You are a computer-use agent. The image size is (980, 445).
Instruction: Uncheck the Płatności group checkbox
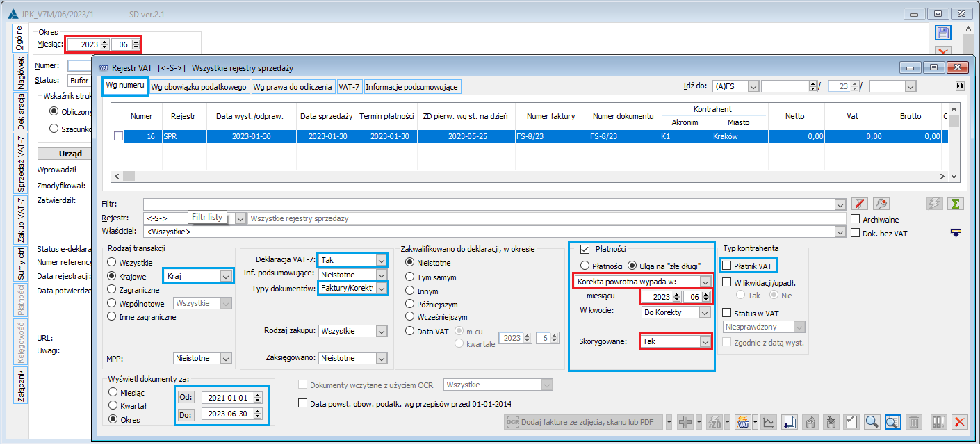584,249
